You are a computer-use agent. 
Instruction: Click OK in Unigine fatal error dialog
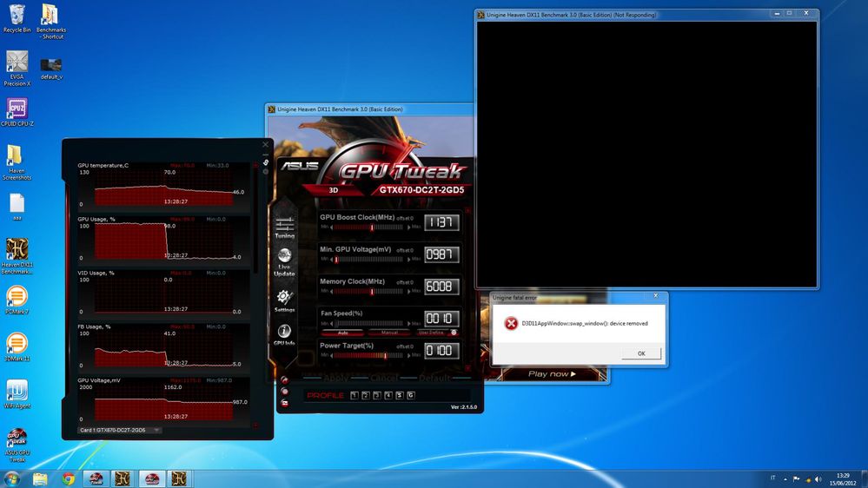[641, 353]
